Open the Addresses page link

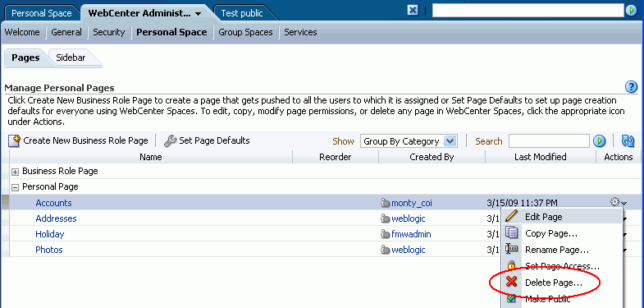click(x=56, y=218)
